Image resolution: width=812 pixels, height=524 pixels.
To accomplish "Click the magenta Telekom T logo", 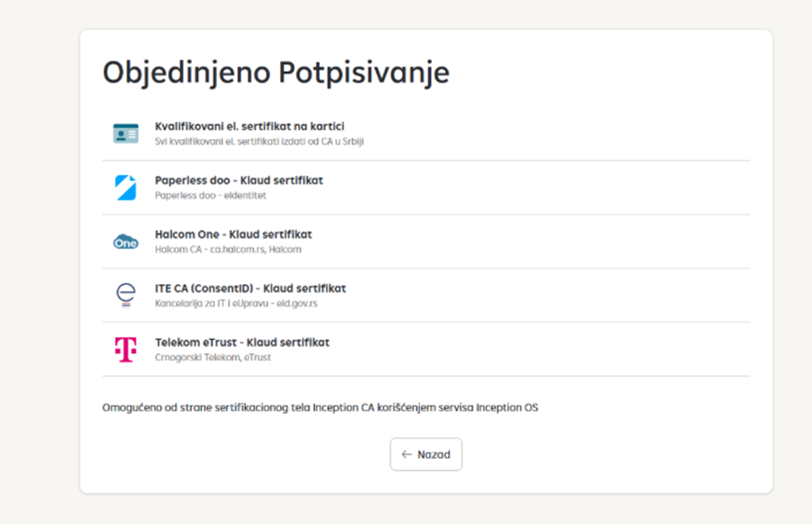I will click(x=126, y=349).
